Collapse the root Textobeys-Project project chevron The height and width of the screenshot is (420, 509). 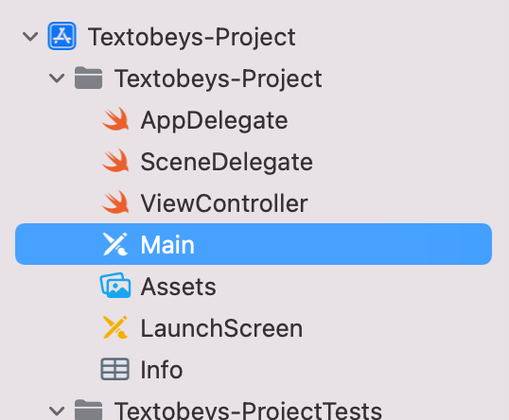click(x=30, y=36)
